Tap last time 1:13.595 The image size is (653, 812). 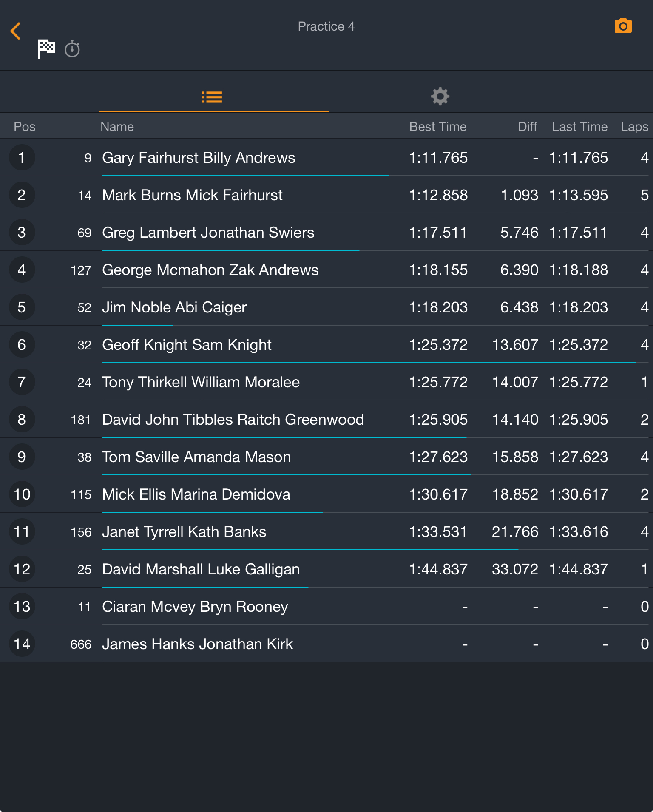coord(579,195)
